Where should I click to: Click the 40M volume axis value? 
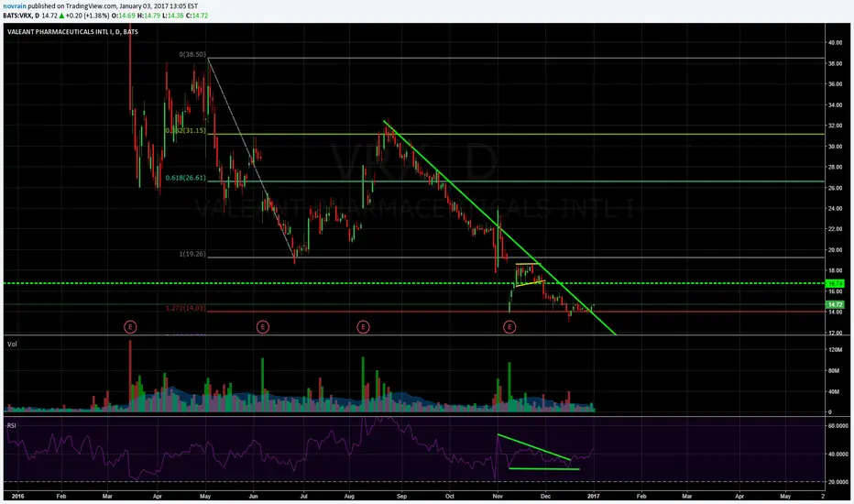(x=834, y=392)
